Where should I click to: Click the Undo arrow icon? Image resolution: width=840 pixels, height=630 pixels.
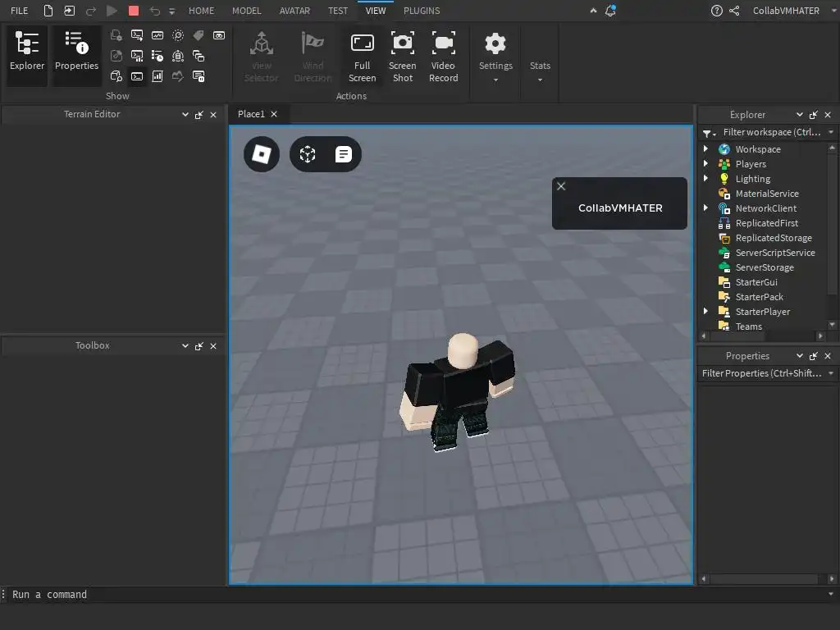155,11
